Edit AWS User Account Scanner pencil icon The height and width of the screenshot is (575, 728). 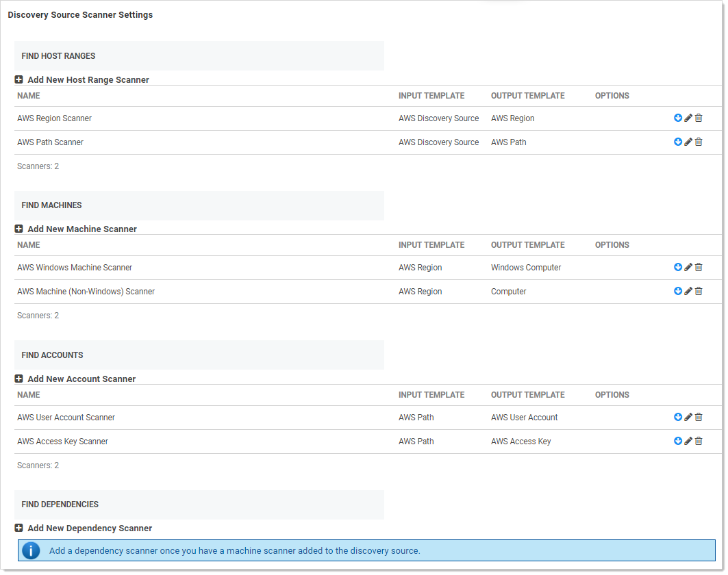click(x=688, y=417)
